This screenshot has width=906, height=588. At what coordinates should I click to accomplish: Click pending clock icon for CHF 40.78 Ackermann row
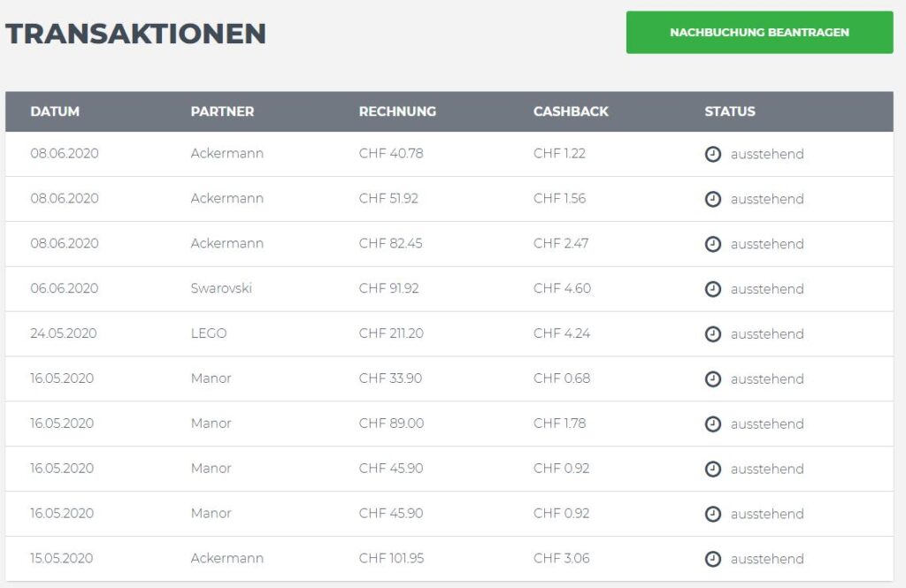[x=713, y=154]
